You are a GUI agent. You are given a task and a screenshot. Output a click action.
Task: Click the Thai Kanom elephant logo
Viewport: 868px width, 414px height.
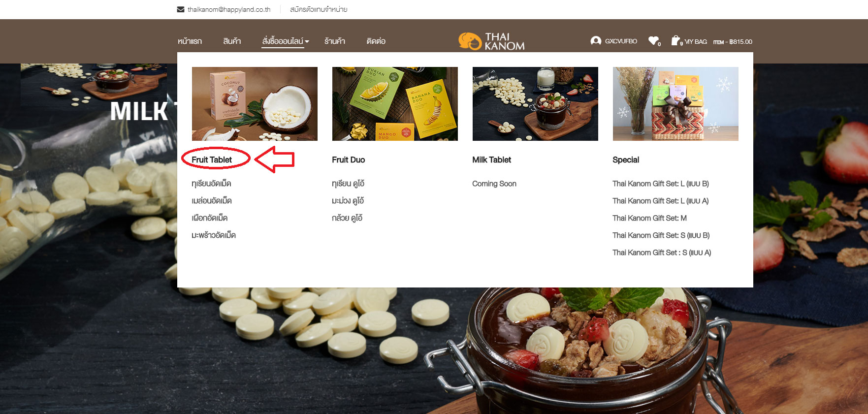click(491, 41)
